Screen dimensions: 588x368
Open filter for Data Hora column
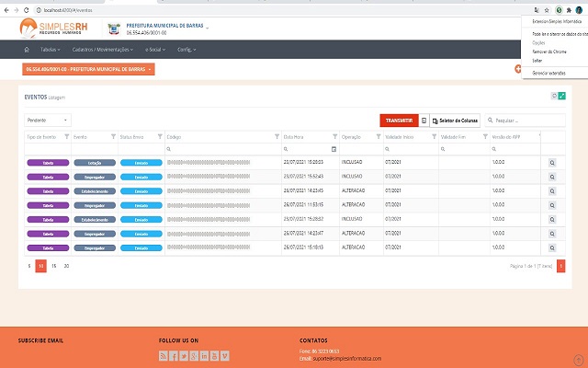(x=334, y=137)
